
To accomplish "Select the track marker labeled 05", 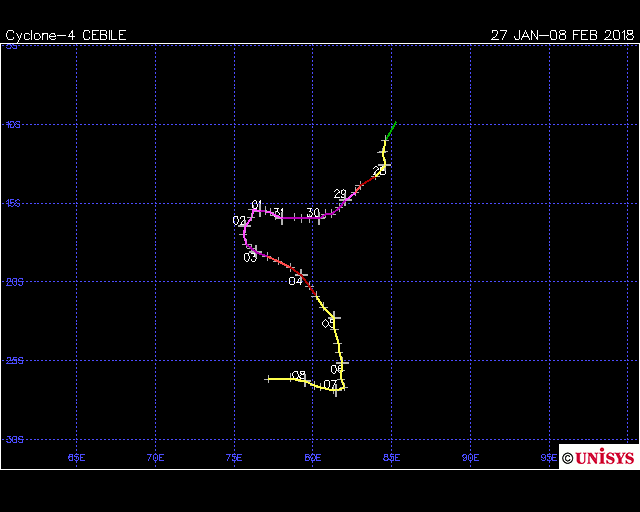I will (x=328, y=323).
